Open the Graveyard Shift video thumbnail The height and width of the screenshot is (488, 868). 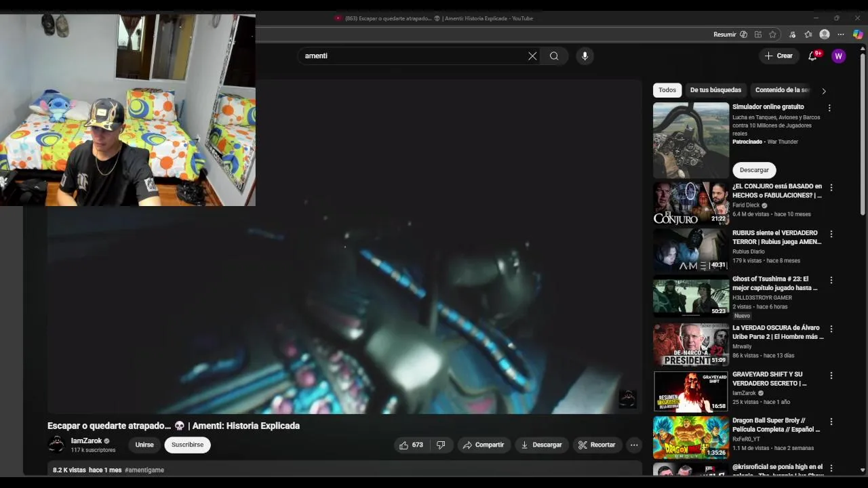pos(691,392)
